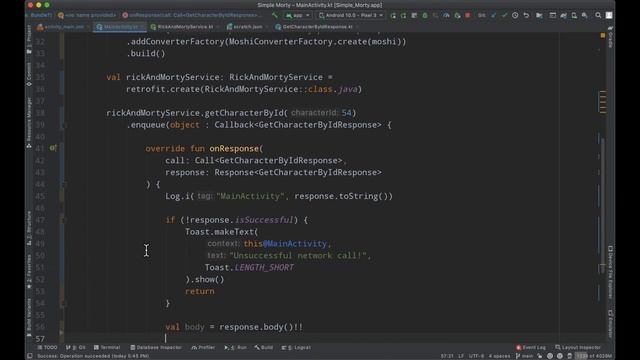
Task: Open the Gradle tool window on right
Action: pyautogui.click(x=610, y=37)
